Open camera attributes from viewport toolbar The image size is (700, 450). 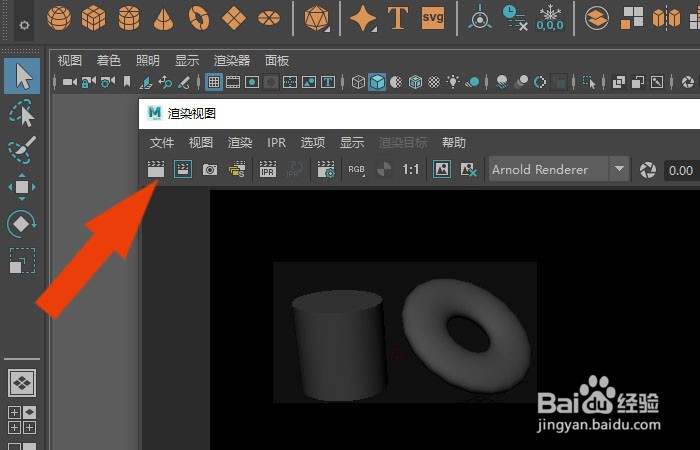(108, 82)
